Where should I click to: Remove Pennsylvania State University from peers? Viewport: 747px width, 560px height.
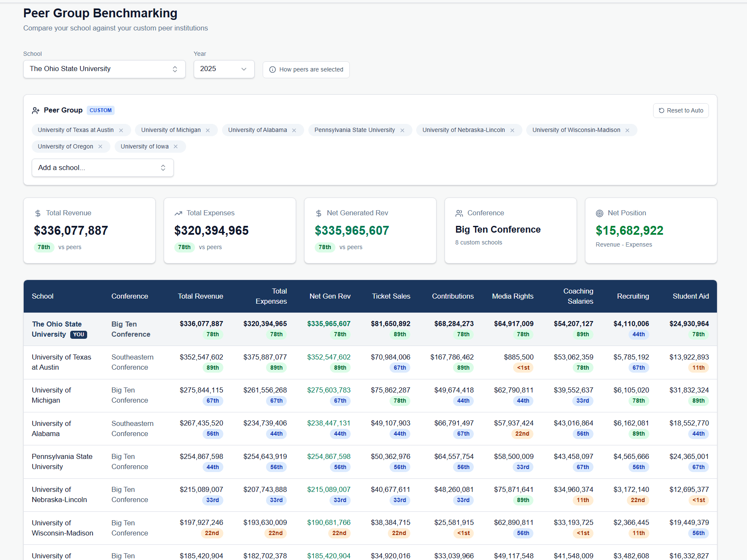pyautogui.click(x=402, y=130)
